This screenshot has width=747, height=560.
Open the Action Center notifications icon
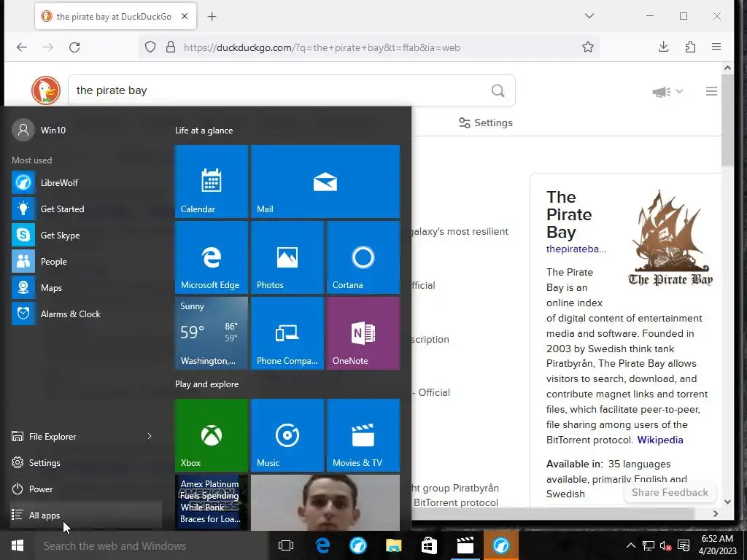pos(683,545)
